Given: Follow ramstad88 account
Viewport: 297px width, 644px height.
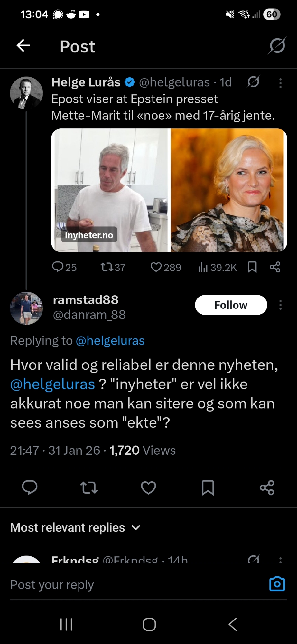Looking at the screenshot, I should (x=231, y=305).
